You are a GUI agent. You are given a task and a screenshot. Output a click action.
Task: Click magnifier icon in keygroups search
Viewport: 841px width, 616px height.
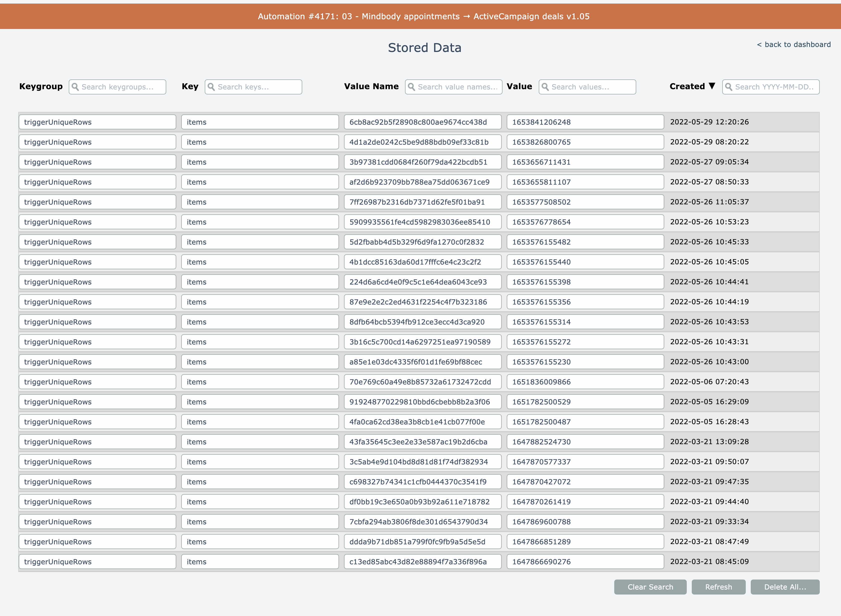[75, 87]
